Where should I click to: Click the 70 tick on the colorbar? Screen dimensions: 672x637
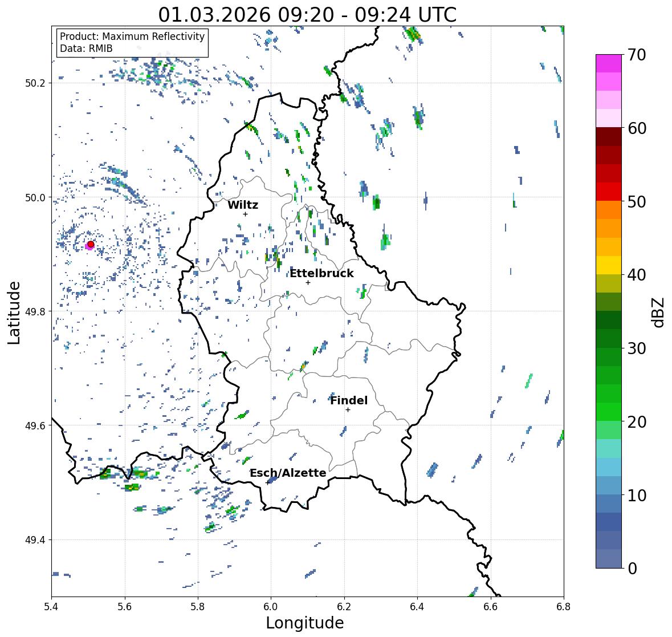(637, 54)
